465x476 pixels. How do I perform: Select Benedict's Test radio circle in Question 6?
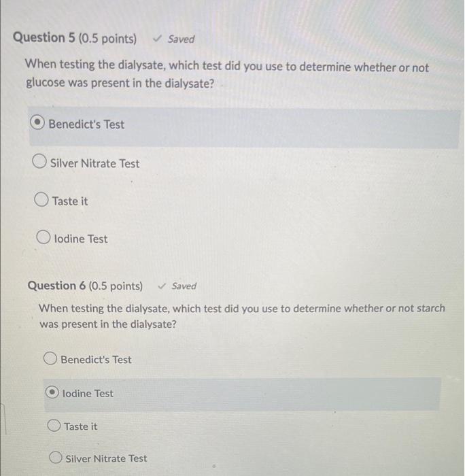point(50,358)
